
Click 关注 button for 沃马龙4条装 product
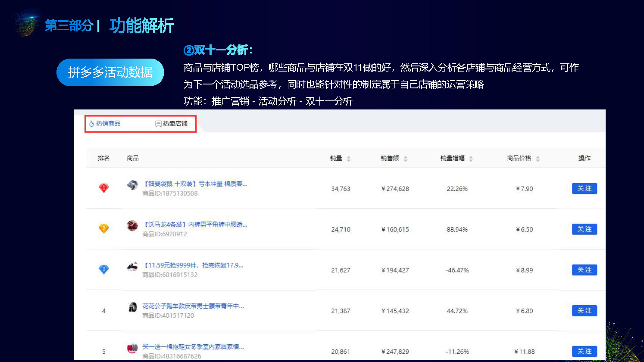[585, 229]
